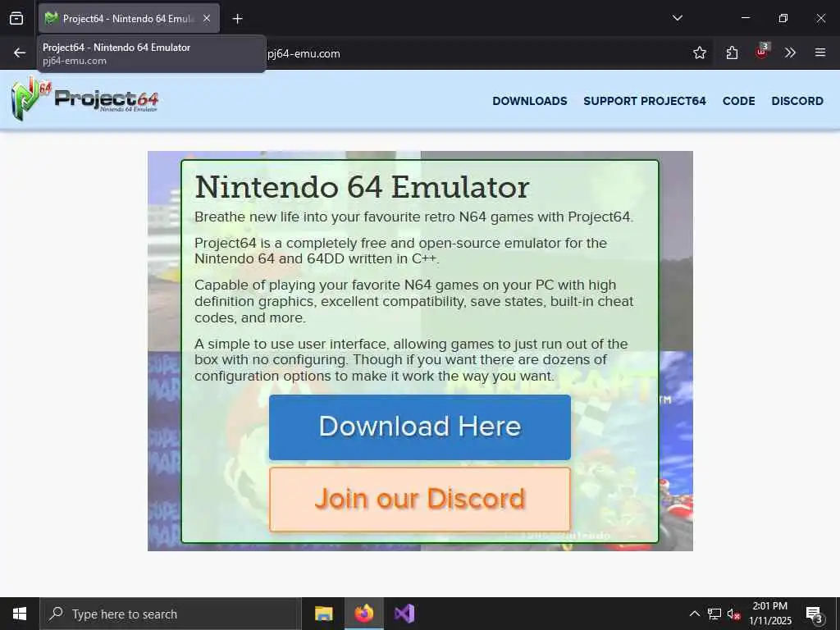This screenshot has height=630, width=840.
Task: Open File Explorer from the taskbar
Action: (x=323, y=614)
